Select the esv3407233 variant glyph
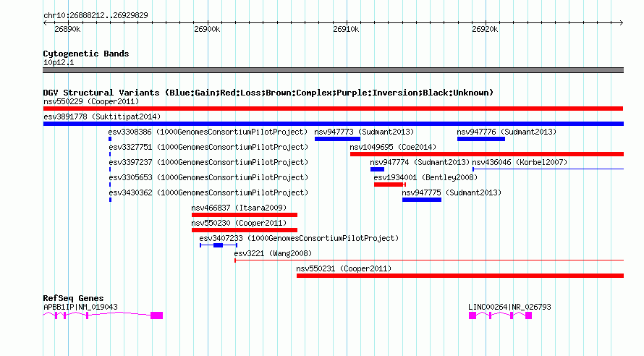The width and height of the screenshot is (644, 356). click(219, 245)
